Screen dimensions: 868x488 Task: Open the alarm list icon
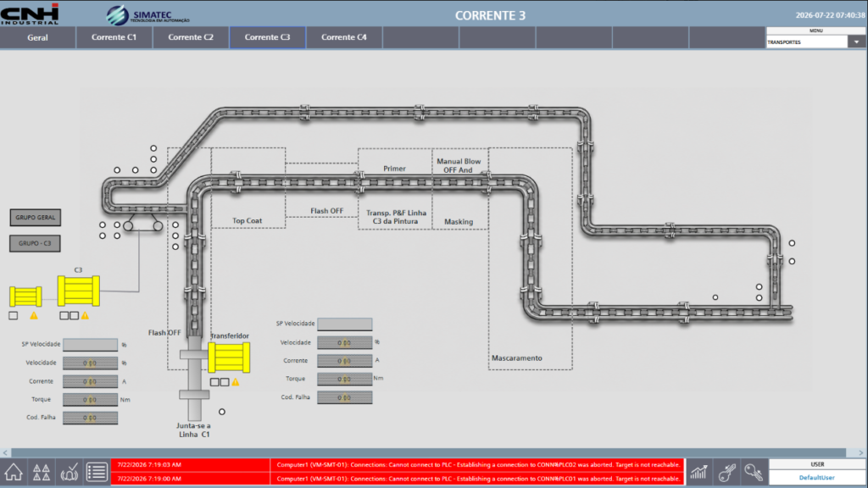click(x=97, y=473)
